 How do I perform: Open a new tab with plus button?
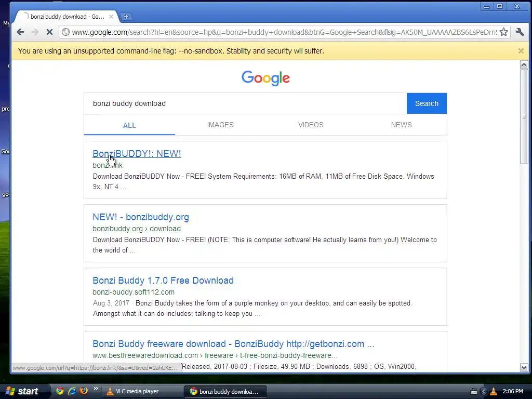(x=126, y=17)
